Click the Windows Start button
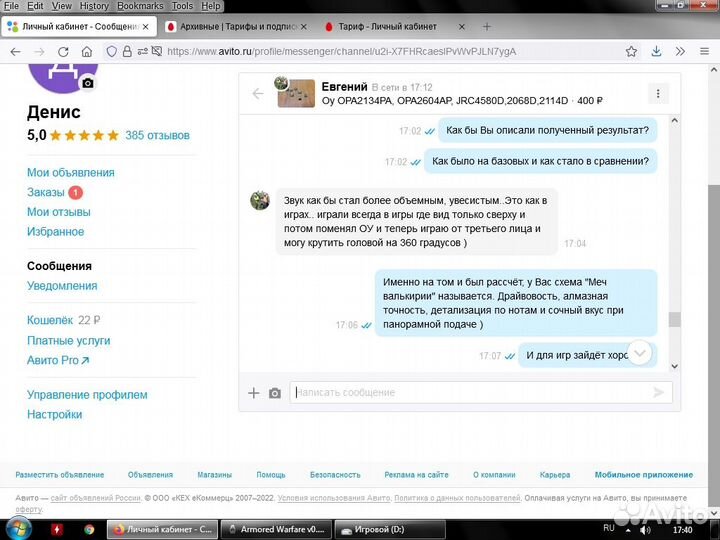Viewport: 720px width, 540px height. click(x=18, y=528)
